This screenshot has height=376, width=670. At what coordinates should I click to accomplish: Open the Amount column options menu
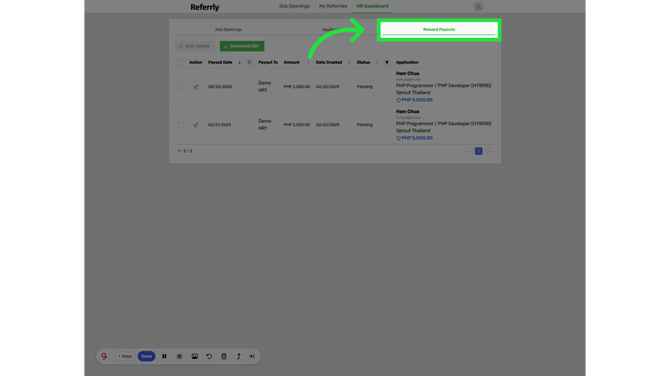(308, 62)
